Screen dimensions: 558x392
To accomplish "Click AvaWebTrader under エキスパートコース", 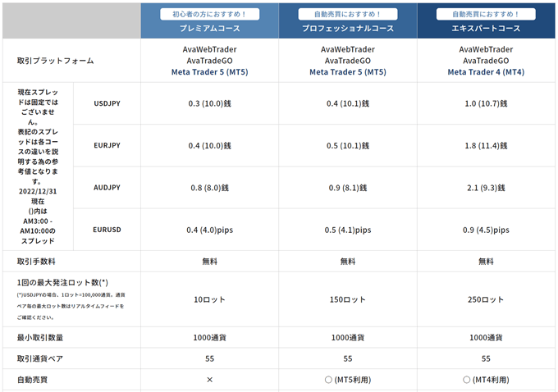I will tap(486, 49).
